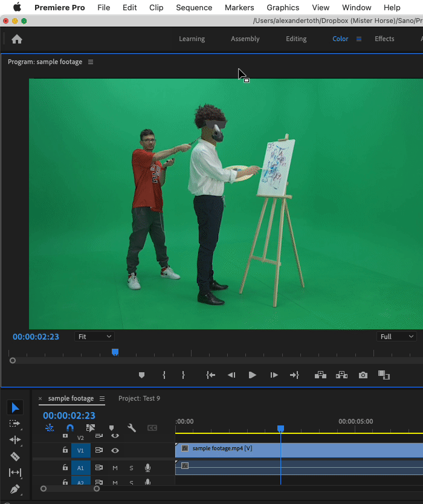
Task: Hide V1 track output eye
Action: coord(115,450)
